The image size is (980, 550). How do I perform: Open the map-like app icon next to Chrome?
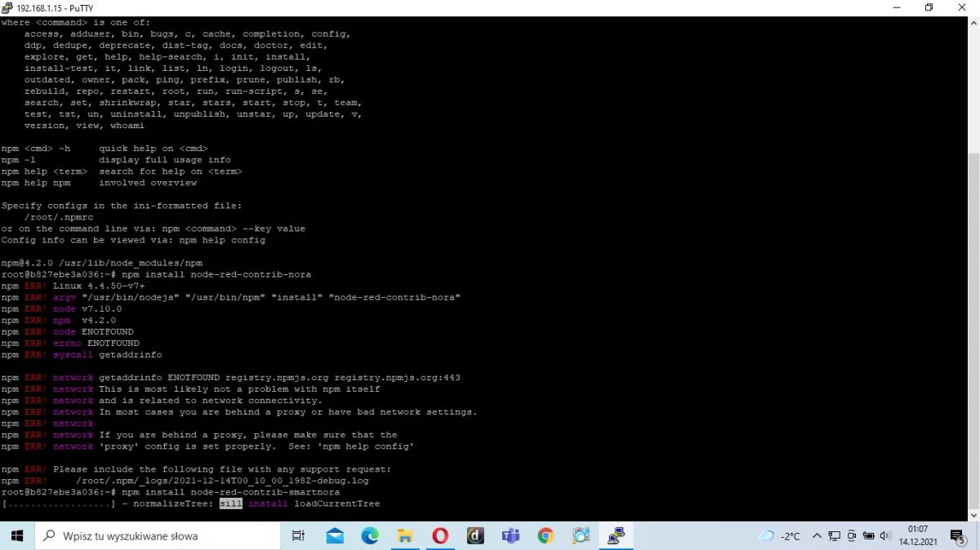(581, 536)
